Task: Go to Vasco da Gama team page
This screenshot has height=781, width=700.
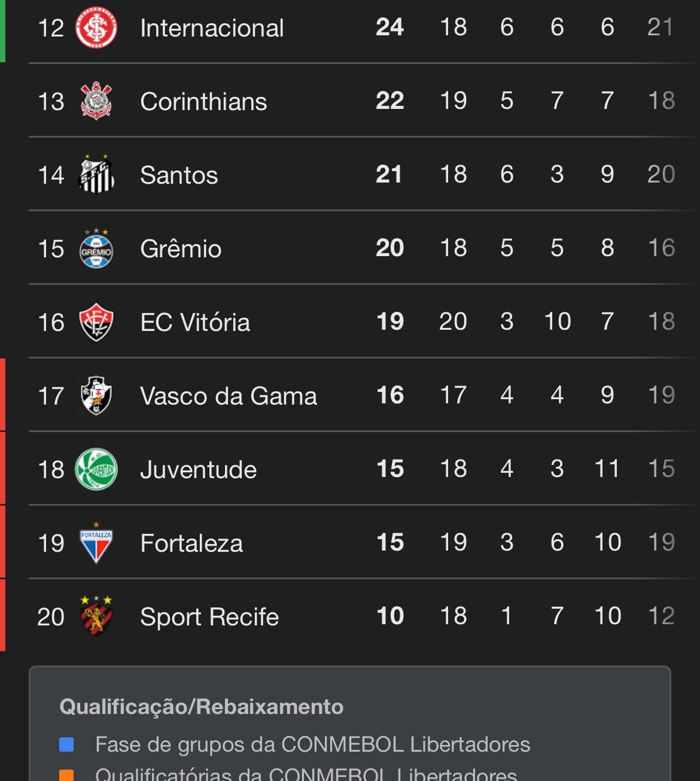Action: pos(229,396)
